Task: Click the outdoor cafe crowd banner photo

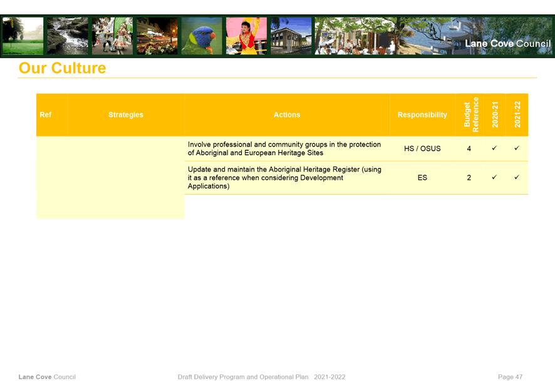Action: tap(356, 36)
